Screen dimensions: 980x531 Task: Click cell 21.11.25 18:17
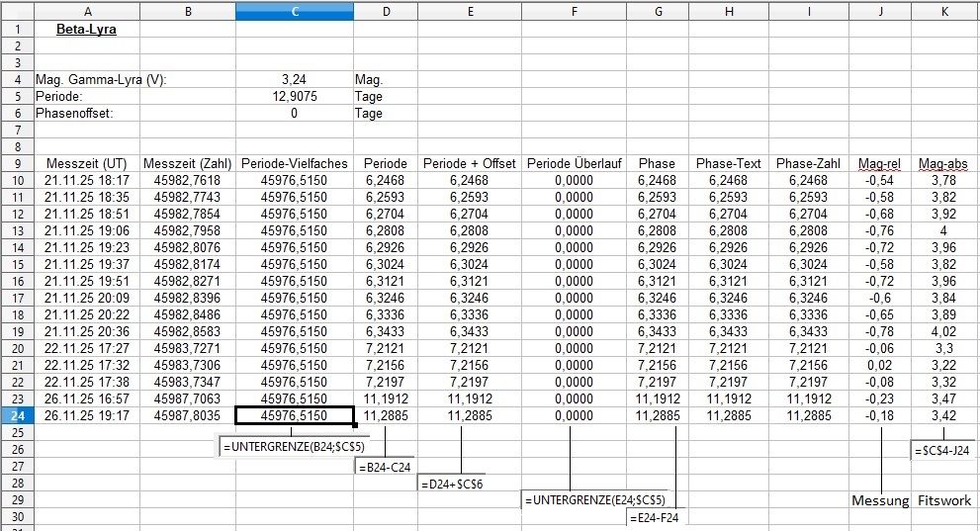point(87,181)
